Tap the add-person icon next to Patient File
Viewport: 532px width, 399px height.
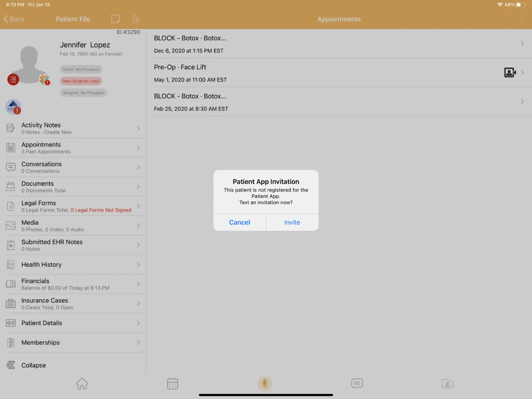(136, 19)
